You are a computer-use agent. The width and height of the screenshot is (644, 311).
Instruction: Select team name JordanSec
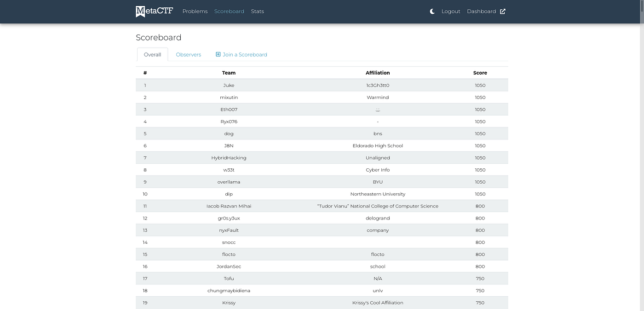(229, 266)
